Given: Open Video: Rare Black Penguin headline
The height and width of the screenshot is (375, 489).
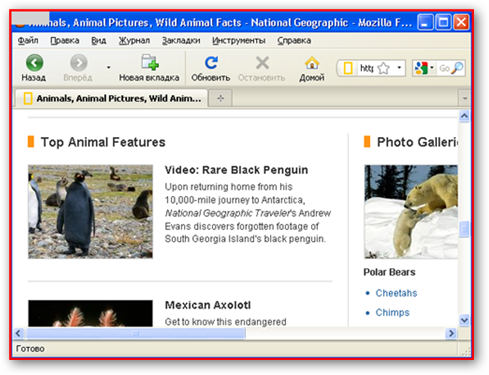Looking at the screenshot, I should [x=236, y=170].
